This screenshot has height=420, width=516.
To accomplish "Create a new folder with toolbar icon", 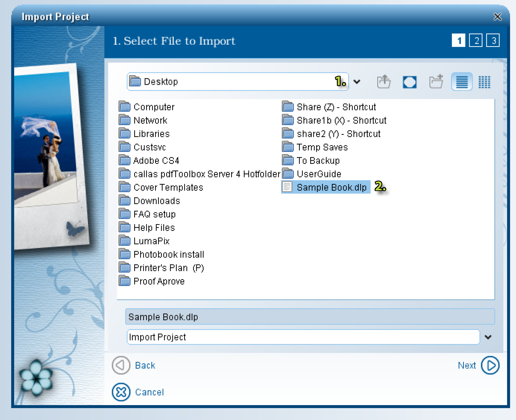I will point(436,81).
